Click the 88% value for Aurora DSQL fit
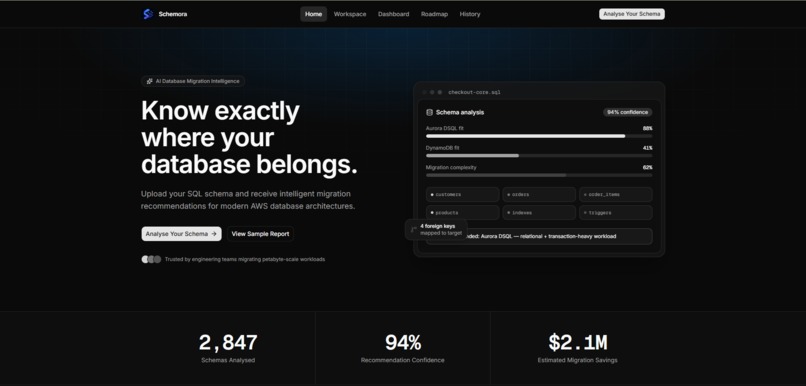Viewport: 806px width, 386px height. click(x=647, y=128)
